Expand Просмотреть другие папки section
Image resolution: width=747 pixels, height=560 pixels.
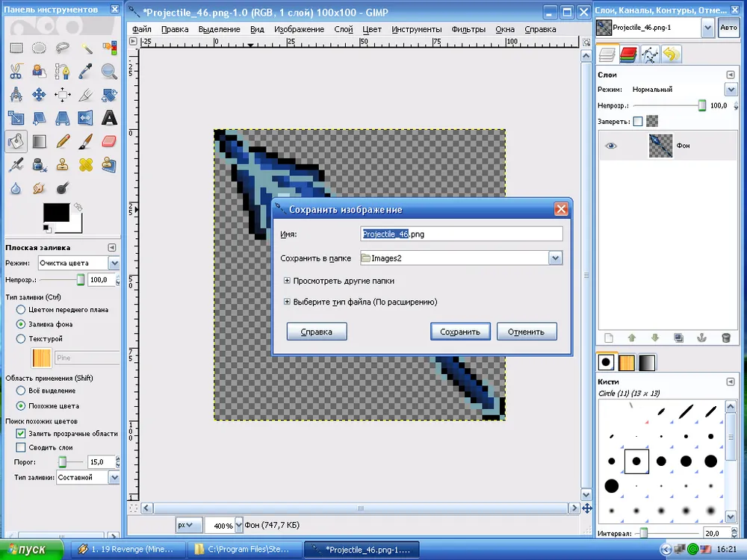[287, 281]
